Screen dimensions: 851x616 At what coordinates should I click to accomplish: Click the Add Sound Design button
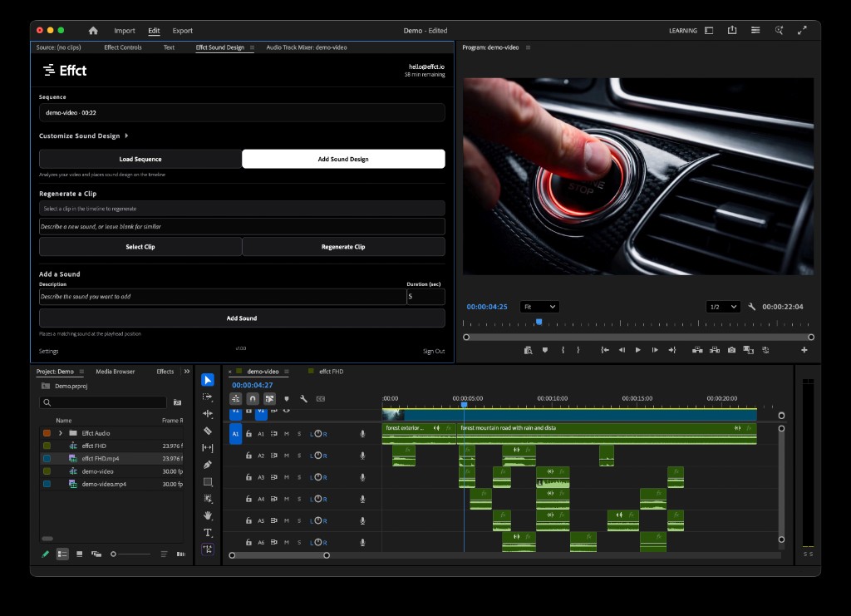point(343,159)
